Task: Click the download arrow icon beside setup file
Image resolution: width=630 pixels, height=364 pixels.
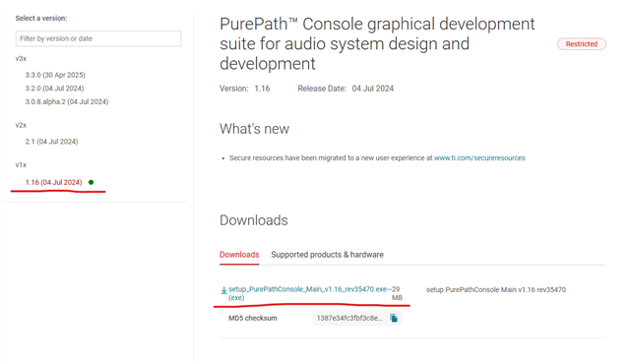Action: 223,290
